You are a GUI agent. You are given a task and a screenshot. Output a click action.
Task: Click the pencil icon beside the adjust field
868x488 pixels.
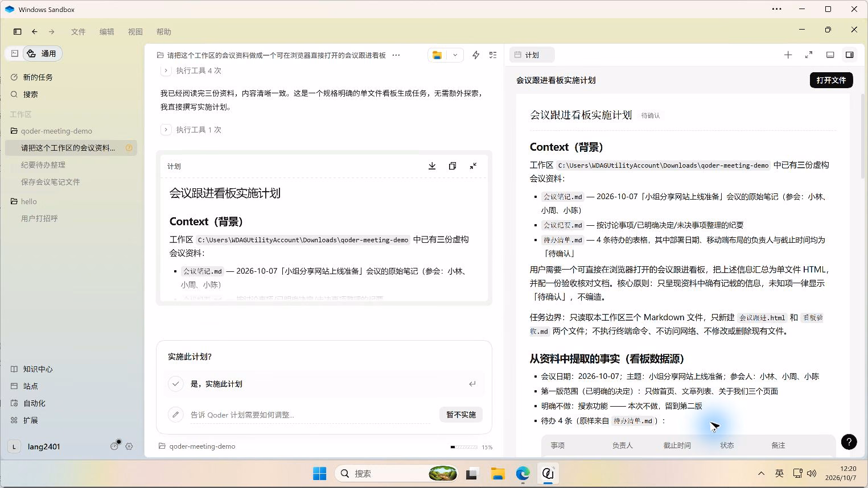click(175, 415)
